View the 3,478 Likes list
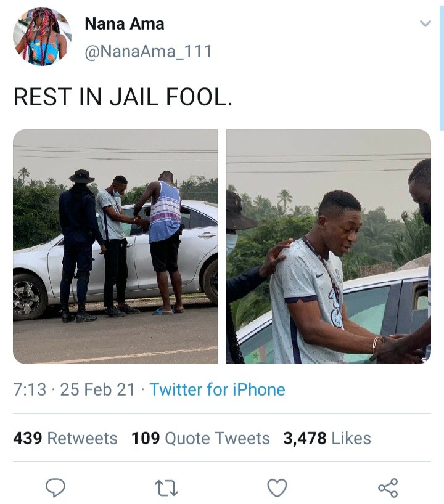444x504 pixels. click(327, 438)
